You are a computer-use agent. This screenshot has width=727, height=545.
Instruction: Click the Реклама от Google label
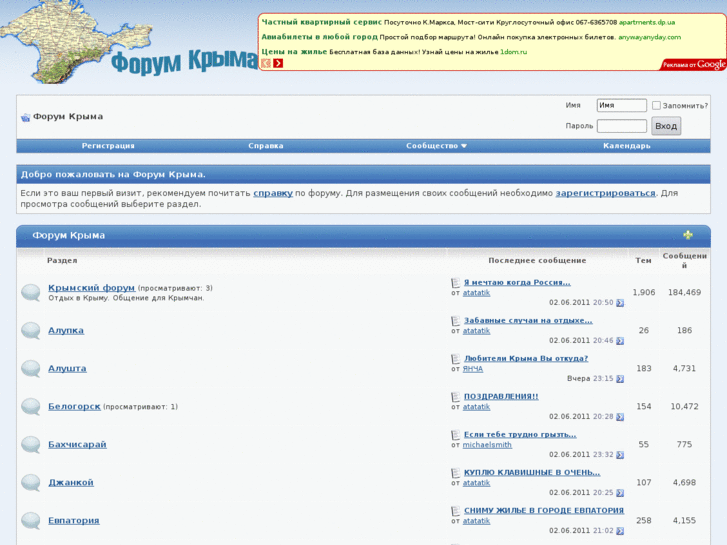(694, 64)
